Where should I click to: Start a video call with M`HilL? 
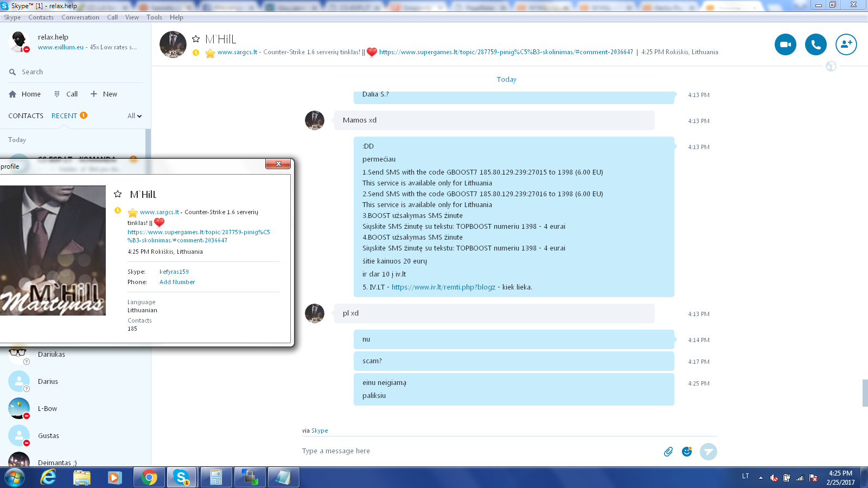[785, 44]
